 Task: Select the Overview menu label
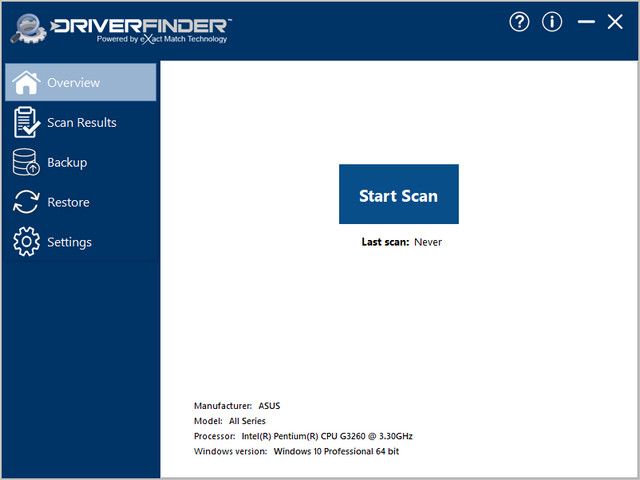point(74,82)
